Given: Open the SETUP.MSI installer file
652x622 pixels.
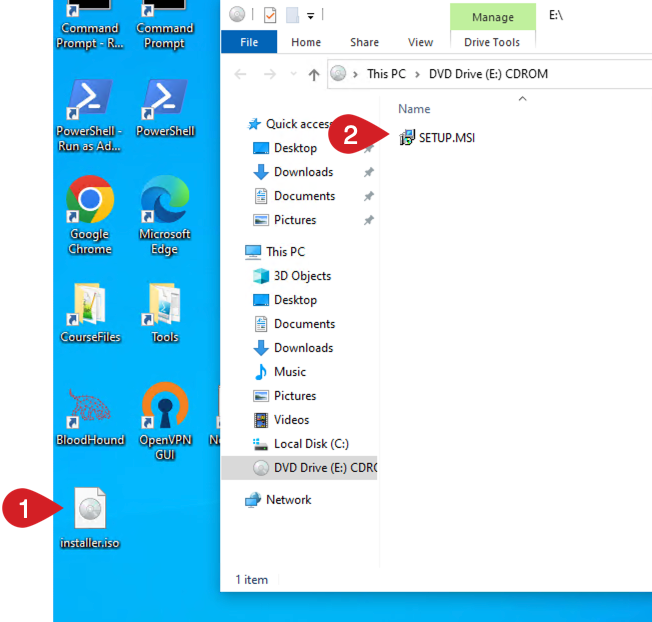Looking at the screenshot, I should 445,138.
